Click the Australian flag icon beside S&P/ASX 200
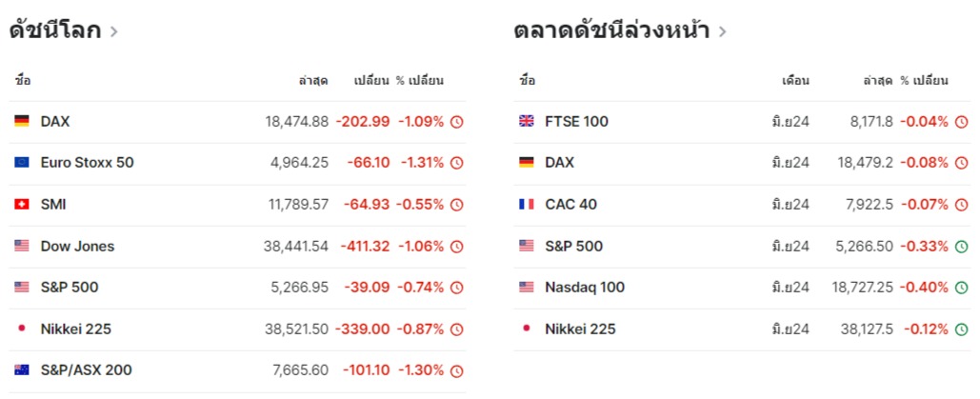The height and width of the screenshot is (399, 980). pos(22,370)
